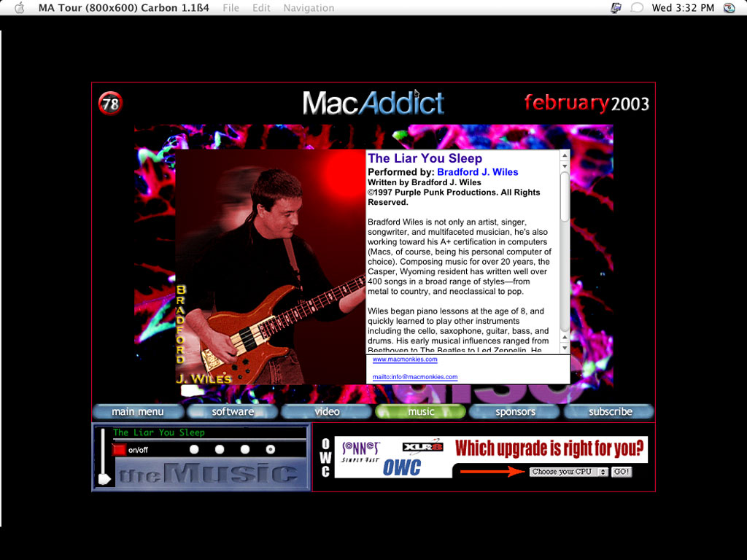Click the blue OWC logo

pos(402,467)
